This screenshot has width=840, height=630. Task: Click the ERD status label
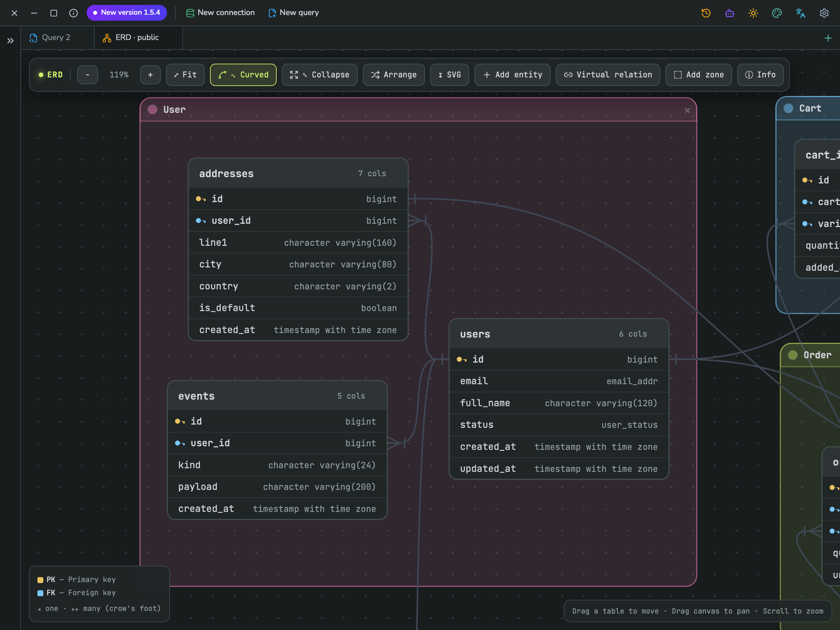(x=51, y=75)
